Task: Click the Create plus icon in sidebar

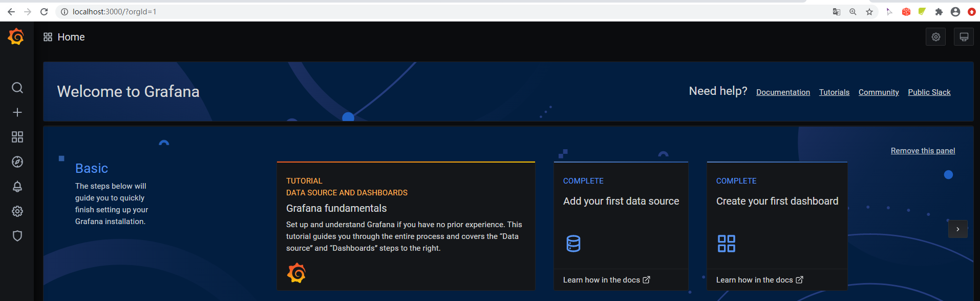Action: (x=17, y=112)
